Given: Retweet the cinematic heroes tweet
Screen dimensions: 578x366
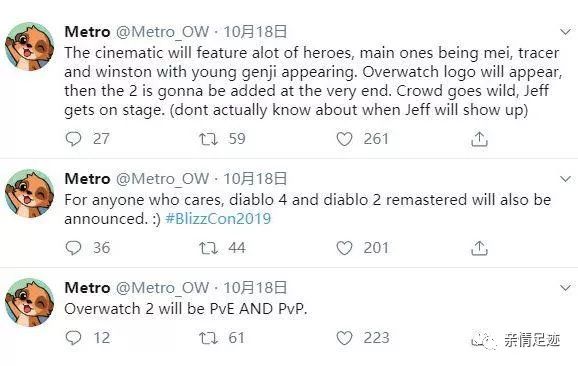Looking at the screenshot, I should [208, 139].
